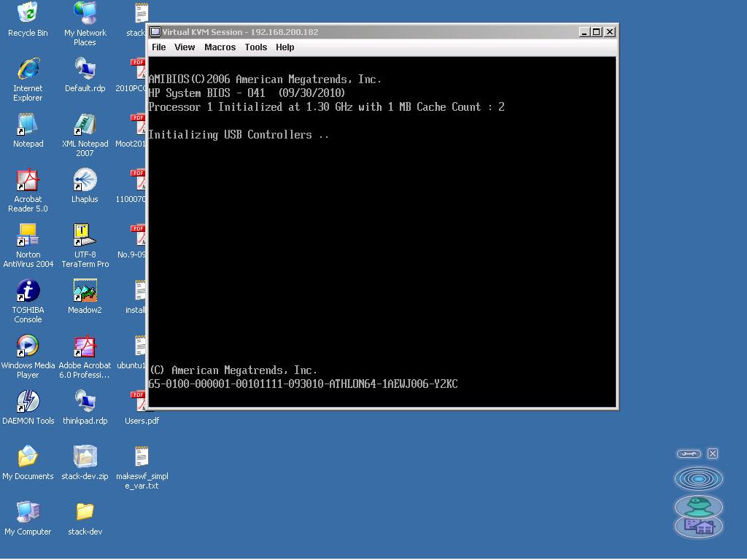Select the My Network Places icon

pos(85,13)
